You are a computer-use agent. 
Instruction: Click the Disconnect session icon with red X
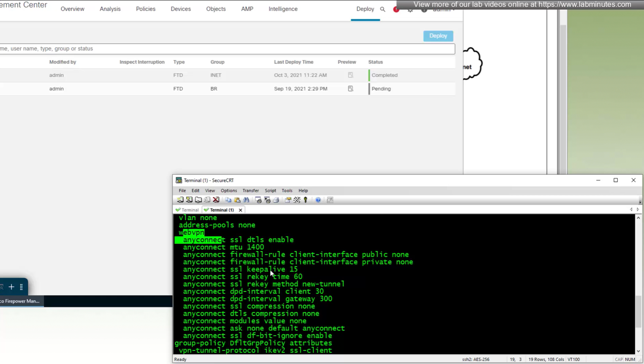(216, 200)
